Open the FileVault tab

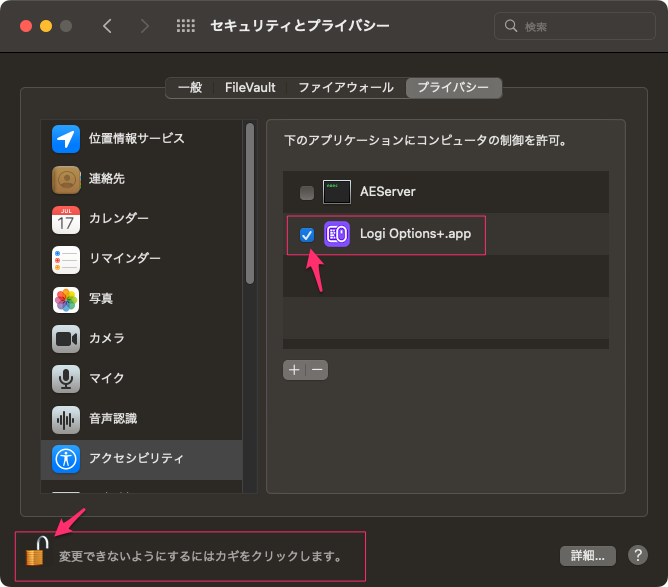(x=250, y=88)
